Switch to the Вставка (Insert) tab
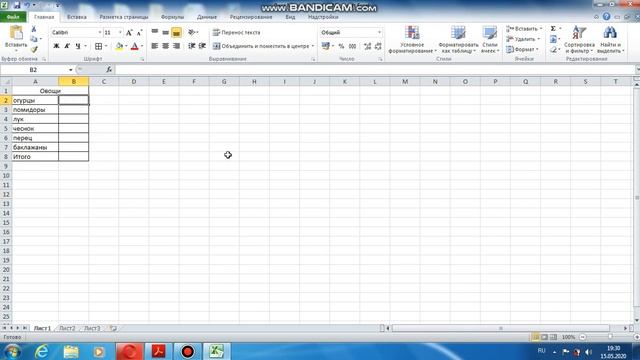Viewport: 640px width, 360px height. point(76,17)
